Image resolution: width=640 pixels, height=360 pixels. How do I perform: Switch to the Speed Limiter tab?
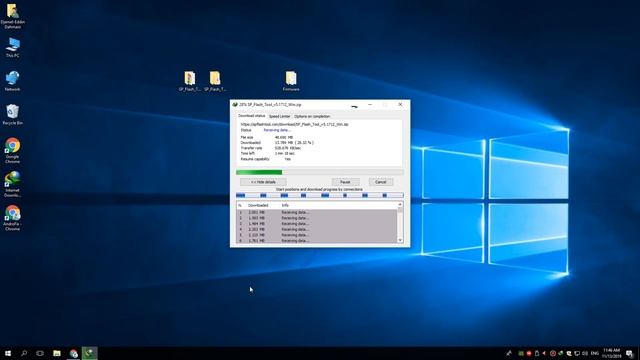[280, 116]
